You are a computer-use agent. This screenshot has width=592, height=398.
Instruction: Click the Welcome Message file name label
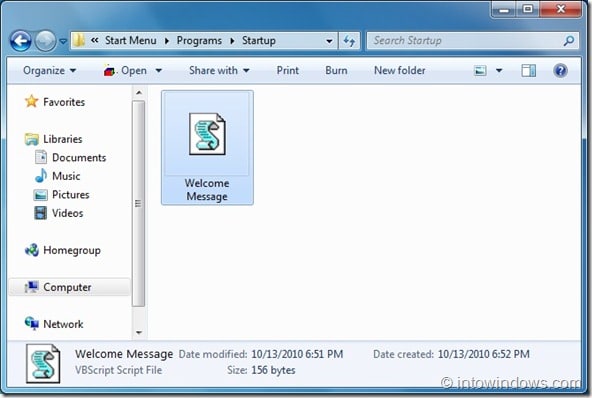tap(207, 190)
